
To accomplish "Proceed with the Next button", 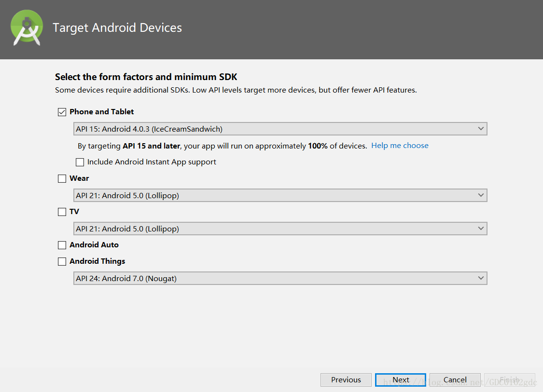I will click(401, 379).
